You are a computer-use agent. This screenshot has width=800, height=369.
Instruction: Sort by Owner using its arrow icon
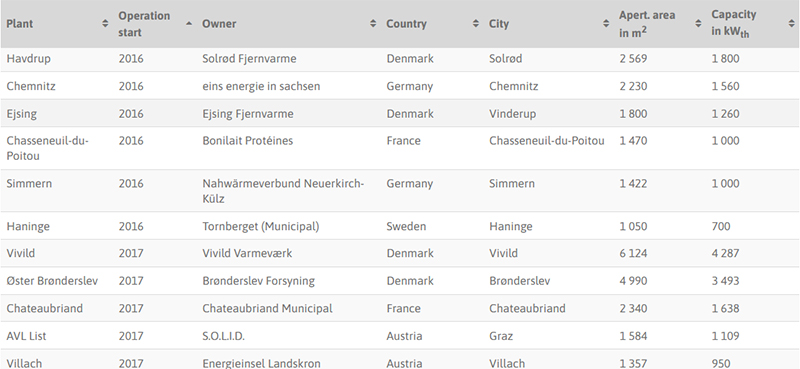coord(373,23)
